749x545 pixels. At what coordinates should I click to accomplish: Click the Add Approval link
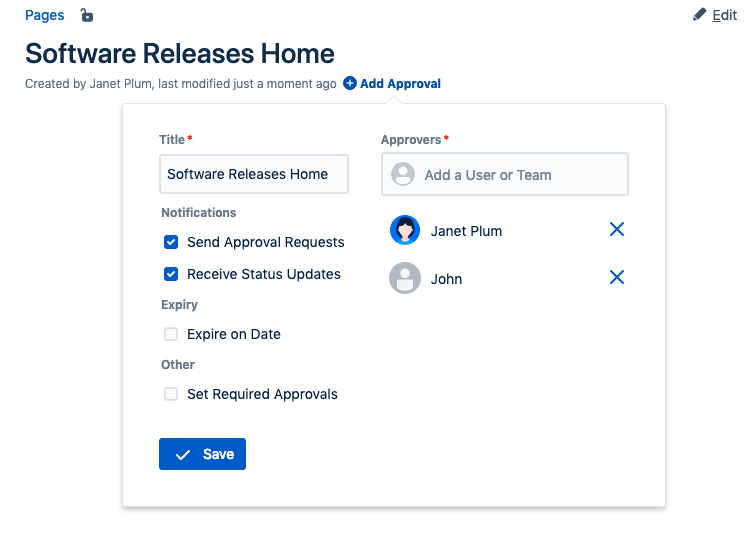(400, 84)
